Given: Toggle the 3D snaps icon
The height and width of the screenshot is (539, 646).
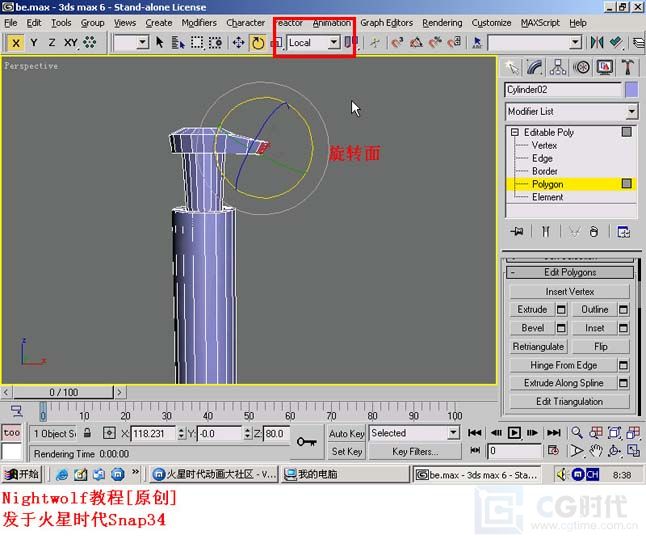Looking at the screenshot, I should point(397,42).
